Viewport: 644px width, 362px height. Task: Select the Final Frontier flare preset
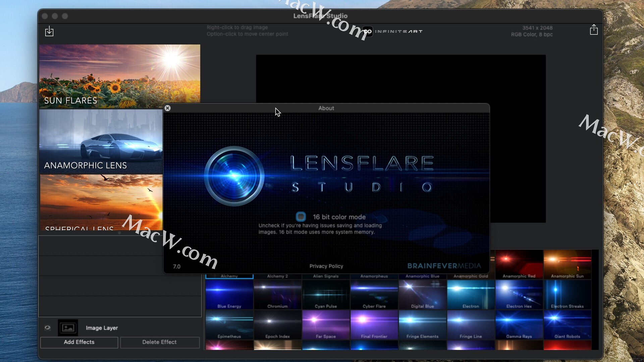point(374,325)
